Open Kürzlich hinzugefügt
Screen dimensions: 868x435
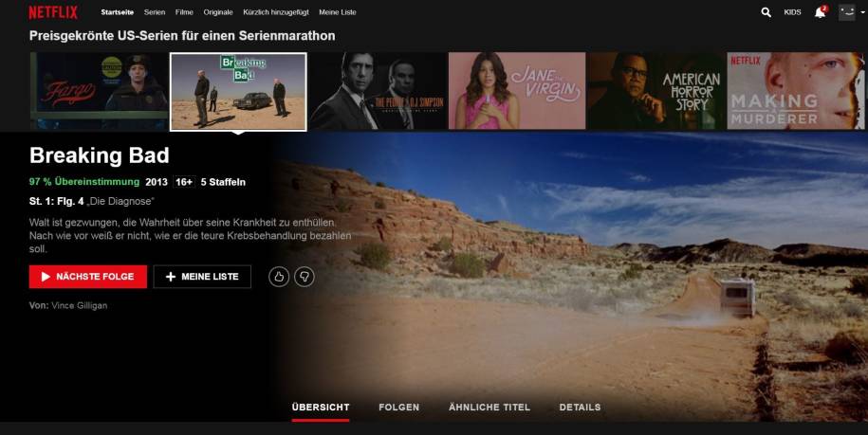276,12
